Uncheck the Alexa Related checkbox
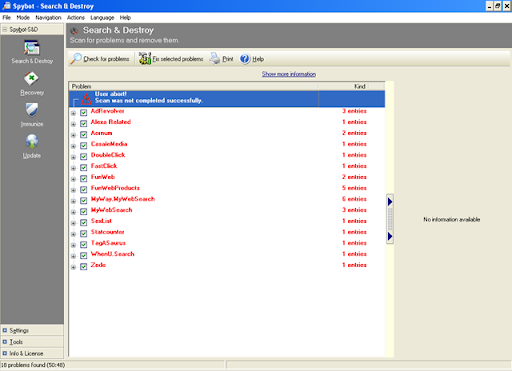The width and height of the screenshot is (512, 371). point(84,123)
